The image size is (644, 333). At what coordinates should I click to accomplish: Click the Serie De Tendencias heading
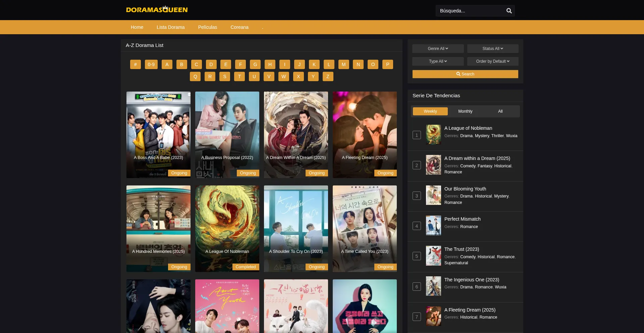click(x=436, y=96)
